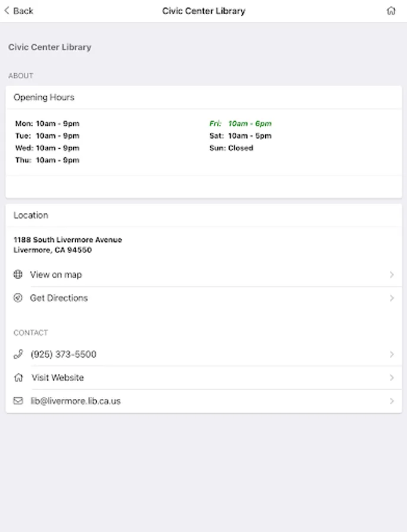Click the house icon beside Visit Website
Viewport: 407px width, 532px height.
coord(18,377)
